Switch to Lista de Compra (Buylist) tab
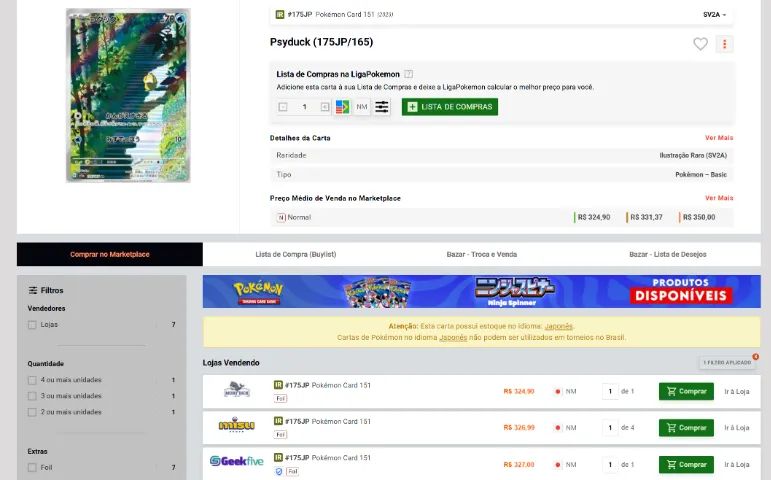Screen dimensions: 771x480 point(296,254)
